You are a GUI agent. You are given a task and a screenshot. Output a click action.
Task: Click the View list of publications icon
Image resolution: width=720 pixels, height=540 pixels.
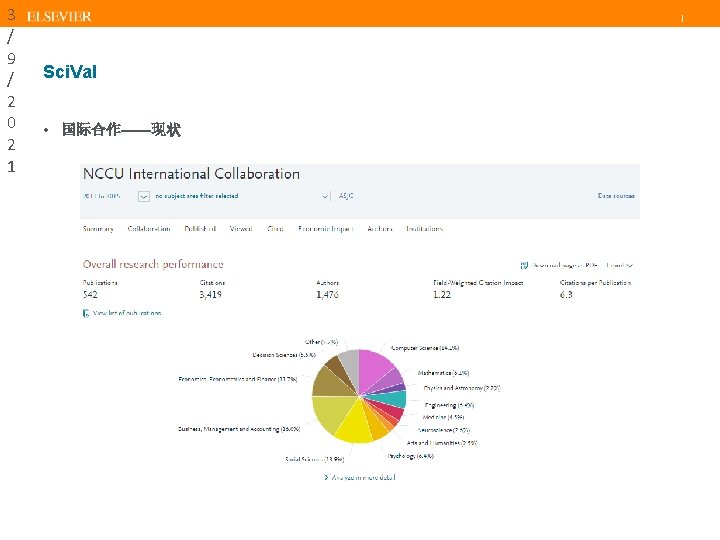click(86, 313)
